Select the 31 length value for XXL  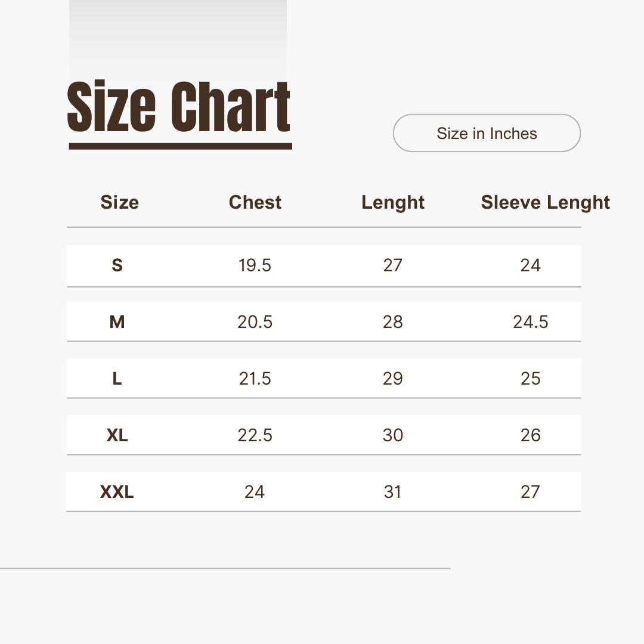click(x=393, y=492)
